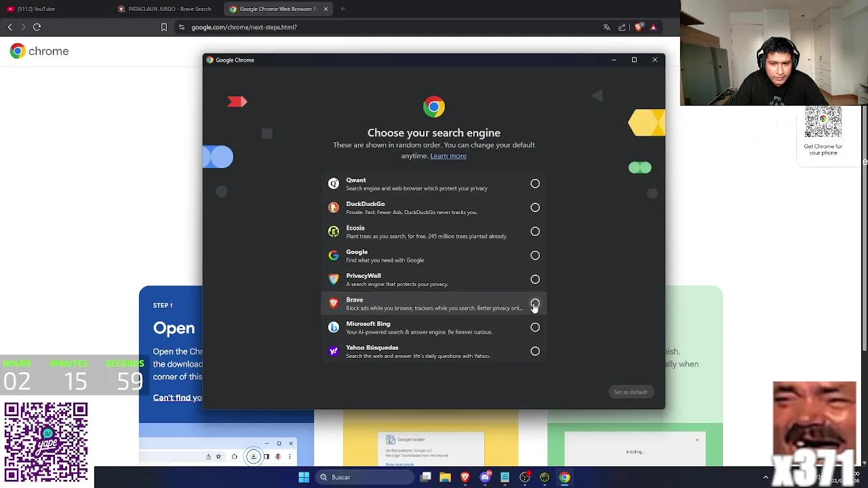Viewport: 868px width, 488px height.
Task: Click the Google G logo icon
Action: coord(334,256)
